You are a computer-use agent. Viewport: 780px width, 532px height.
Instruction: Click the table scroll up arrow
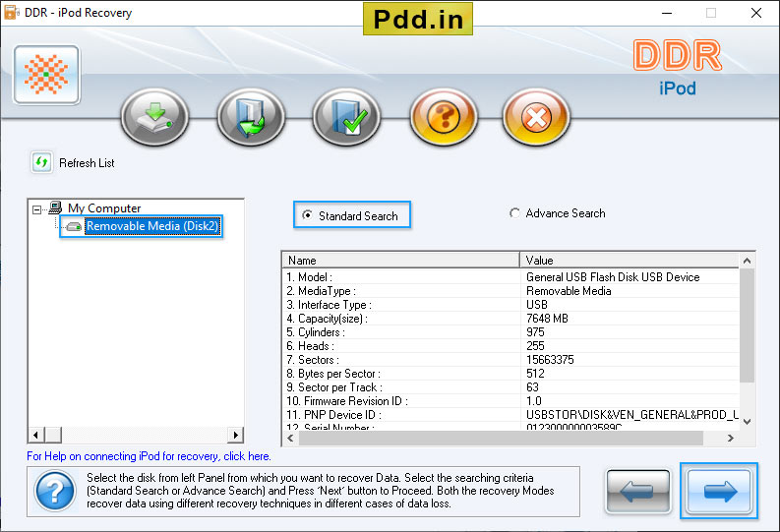(x=747, y=261)
